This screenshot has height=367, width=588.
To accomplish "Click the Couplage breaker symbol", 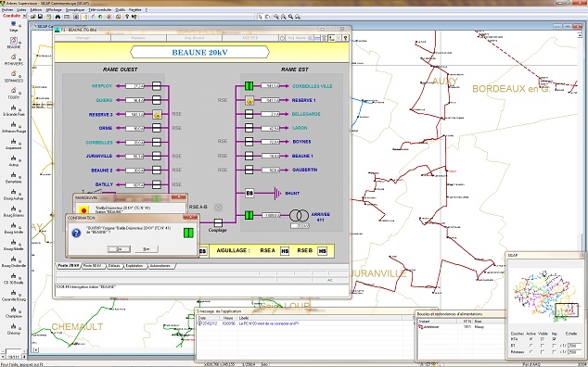I will pyautogui.click(x=218, y=222).
